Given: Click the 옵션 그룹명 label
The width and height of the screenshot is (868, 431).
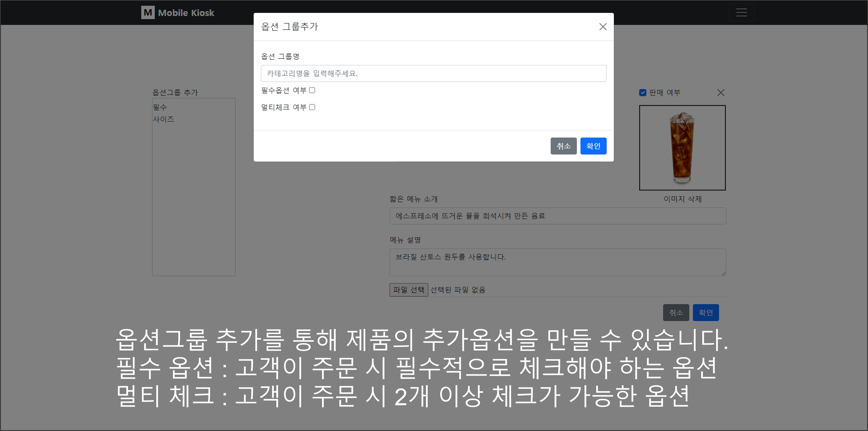Looking at the screenshot, I should (x=280, y=56).
